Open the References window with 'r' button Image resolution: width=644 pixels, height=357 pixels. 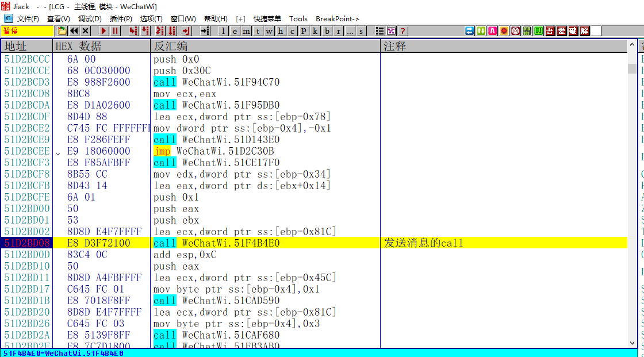pyautogui.click(x=339, y=31)
